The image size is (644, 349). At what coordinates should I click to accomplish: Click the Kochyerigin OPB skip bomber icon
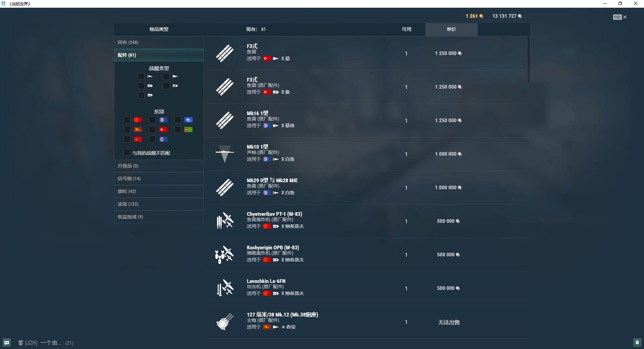pyautogui.click(x=224, y=255)
